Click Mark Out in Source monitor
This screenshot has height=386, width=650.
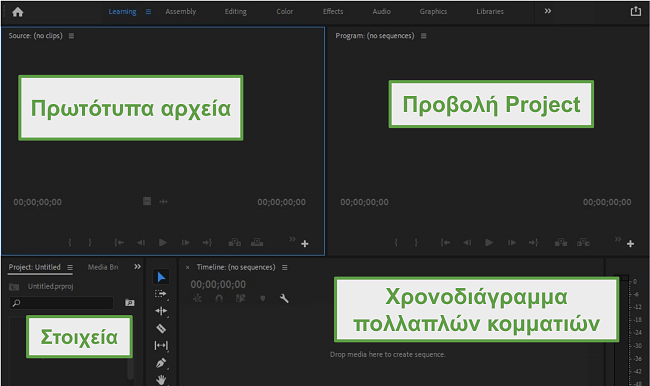coord(90,243)
